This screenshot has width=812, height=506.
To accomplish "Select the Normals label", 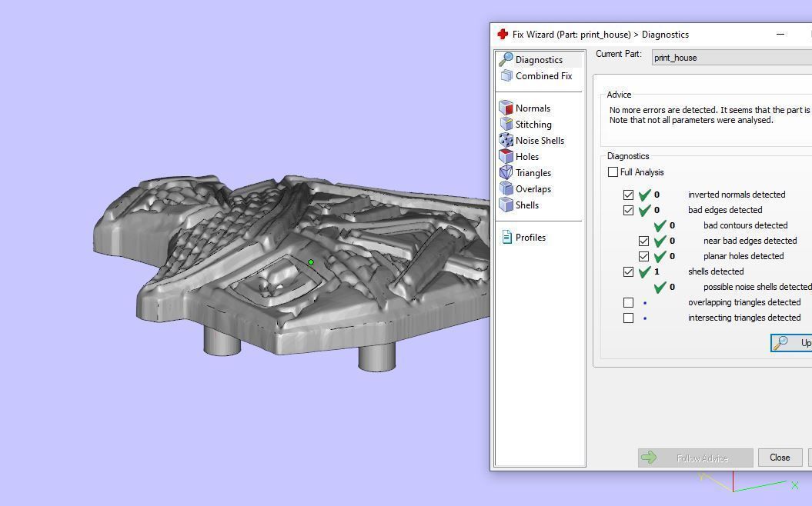I will (533, 108).
